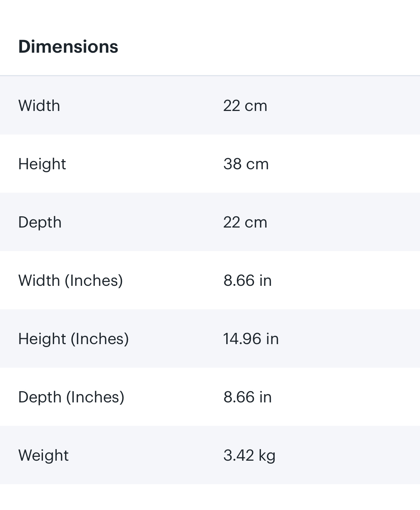420x510 pixels.
Task: Click the Depth (Inches) label
Action: click(71, 397)
